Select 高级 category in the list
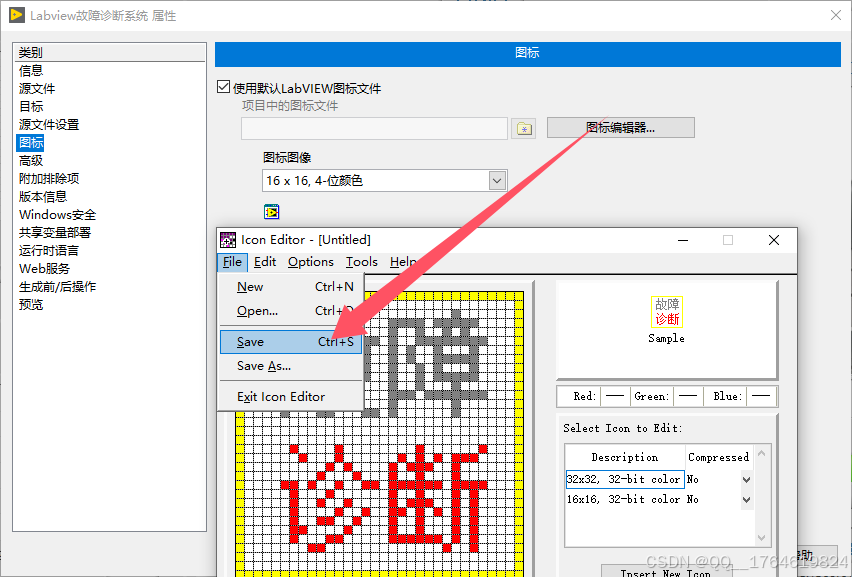The image size is (852, 577). [31, 160]
